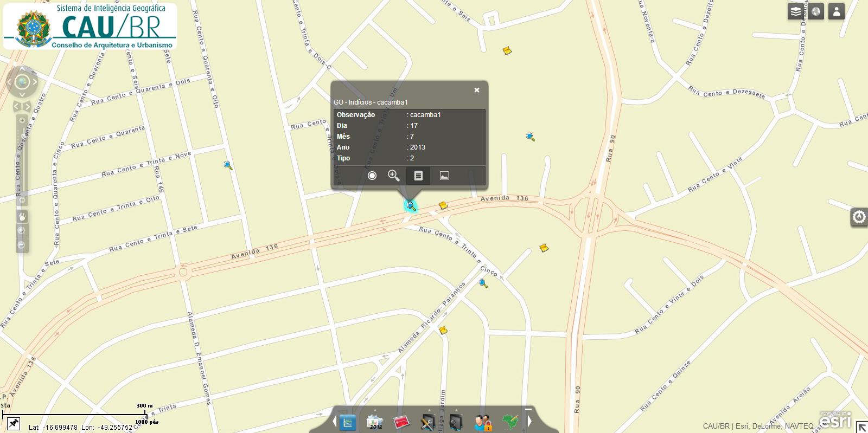Click popup title GO - Indícios - cacamba1
This screenshot has width=868, height=433.
click(371, 102)
